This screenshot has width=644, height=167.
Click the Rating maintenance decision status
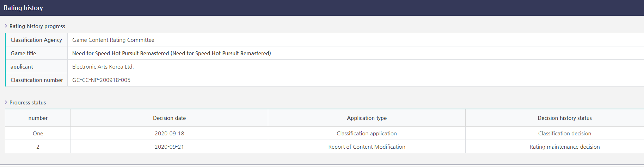pyautogui.click(x=564, y=147)
